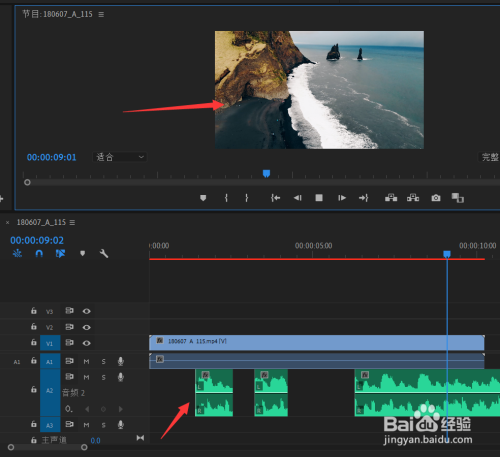Viewport: 500px width, 457px height.
Task: Select the 180607_A_115.mp4 video clip
Action: tap(317, 343)
